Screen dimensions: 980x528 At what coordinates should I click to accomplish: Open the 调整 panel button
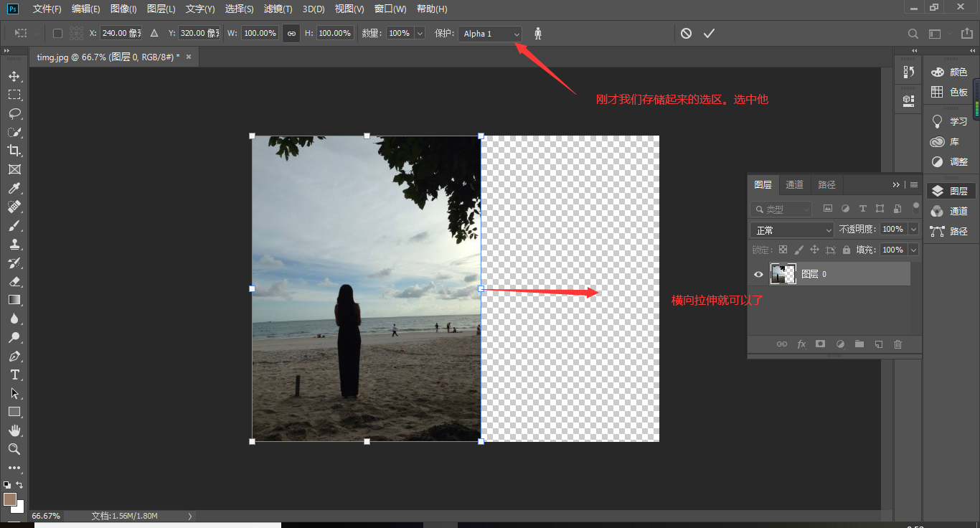[x=950, y=161]
